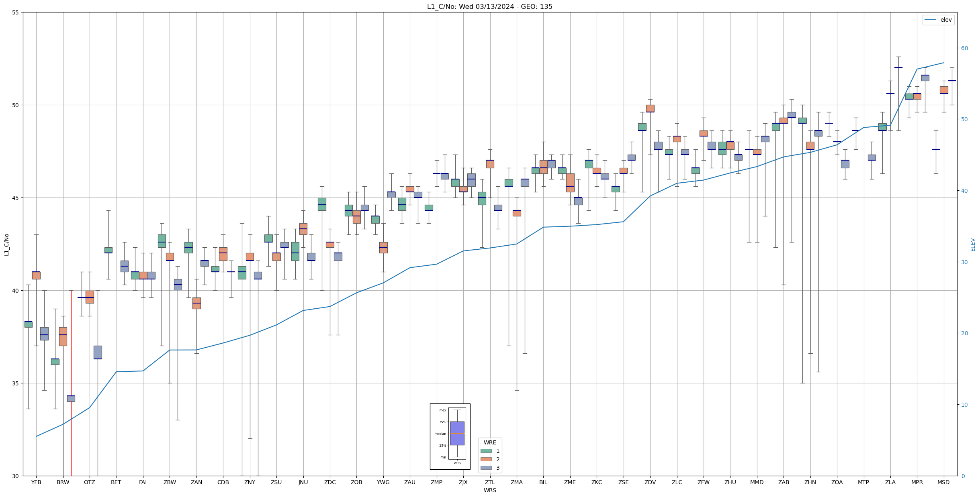Viewport: 980px width, 497px height.
Task: Click the WRS x-axis title
Action: pos(490,491)
